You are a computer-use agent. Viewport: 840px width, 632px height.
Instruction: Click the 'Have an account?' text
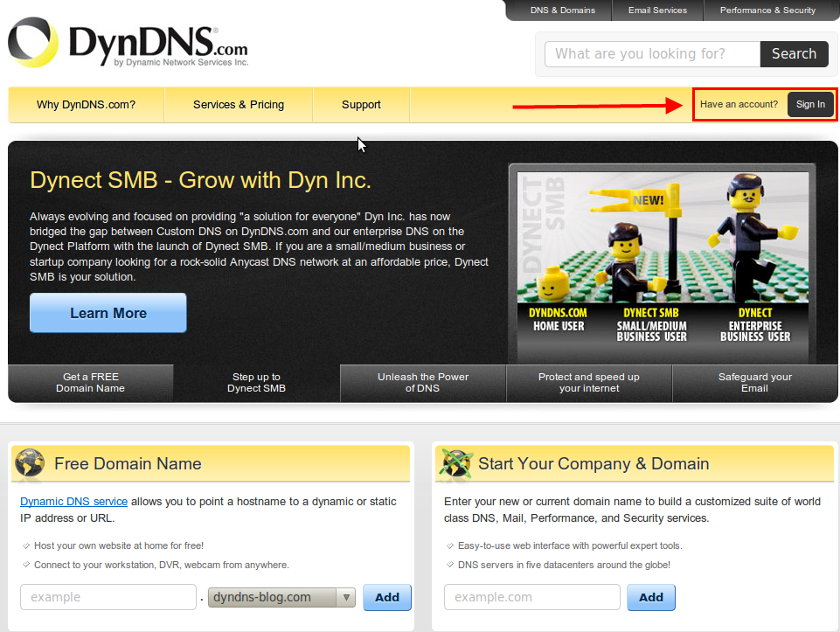[x=739, y=104]
